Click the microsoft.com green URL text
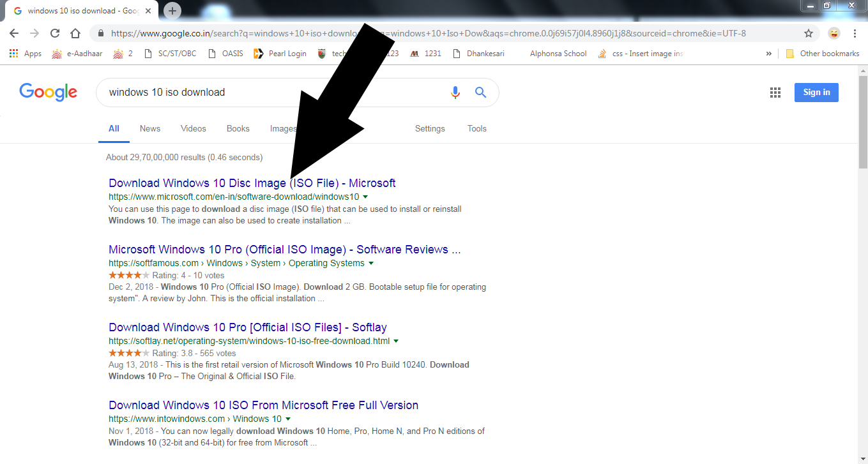Image resolution: width=868 pixels, height=464 pixels. [x=234, y=197]
